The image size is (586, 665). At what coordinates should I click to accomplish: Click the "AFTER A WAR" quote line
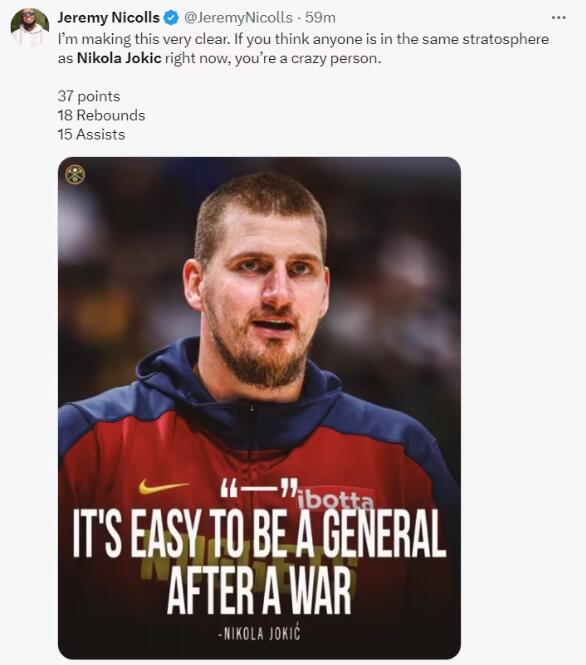pos(259,590)
